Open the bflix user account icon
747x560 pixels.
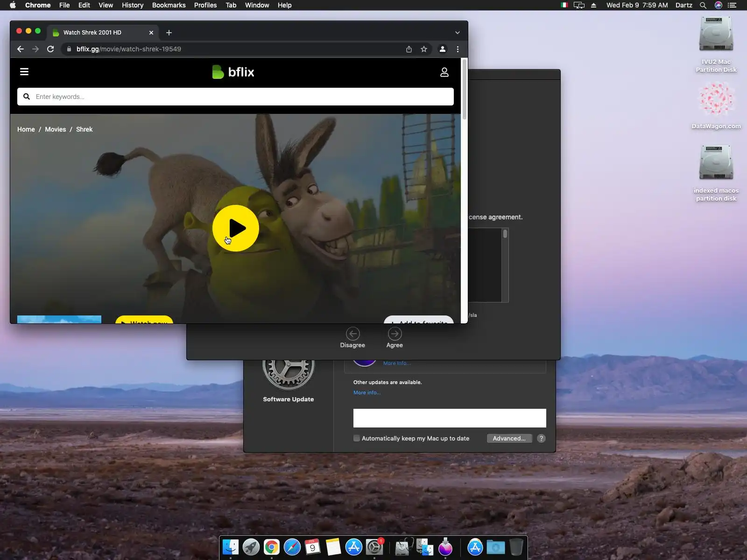(x=444, y=72)
